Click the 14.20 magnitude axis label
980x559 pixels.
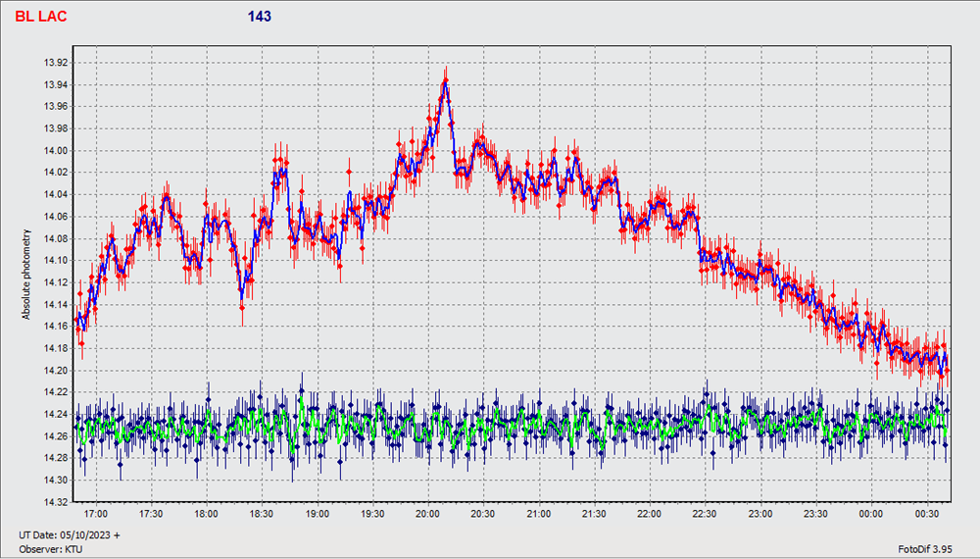click(57, 371)
